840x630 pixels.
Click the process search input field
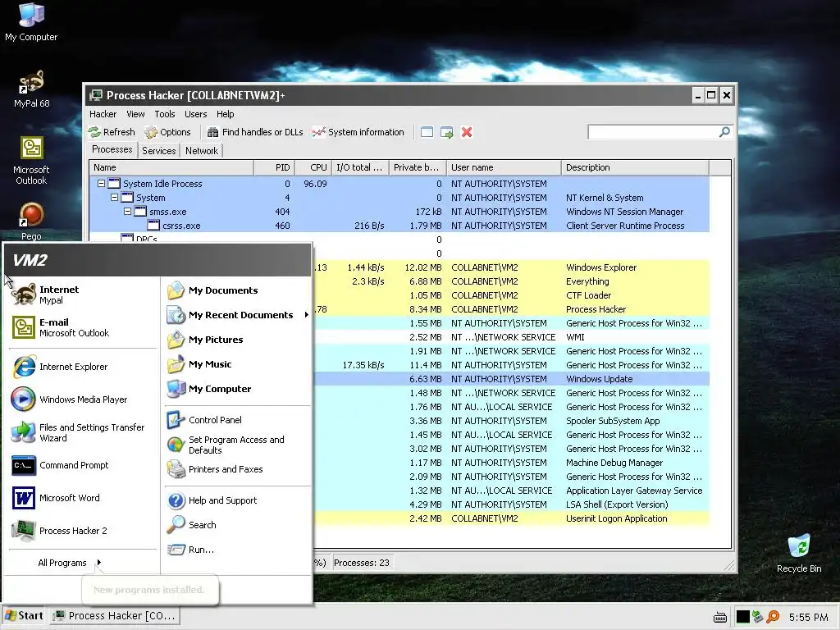pos(654,132)
